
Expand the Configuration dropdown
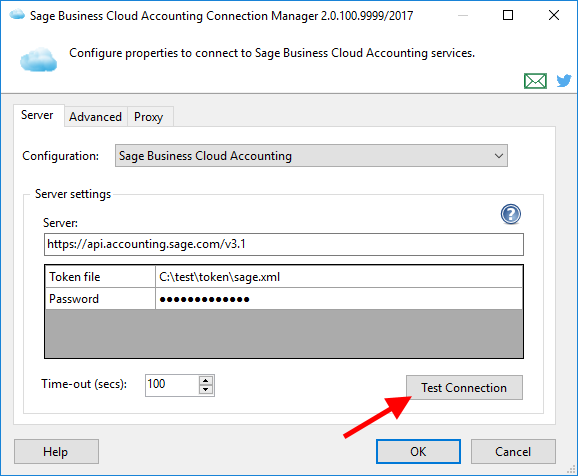(x=311, y=156)
